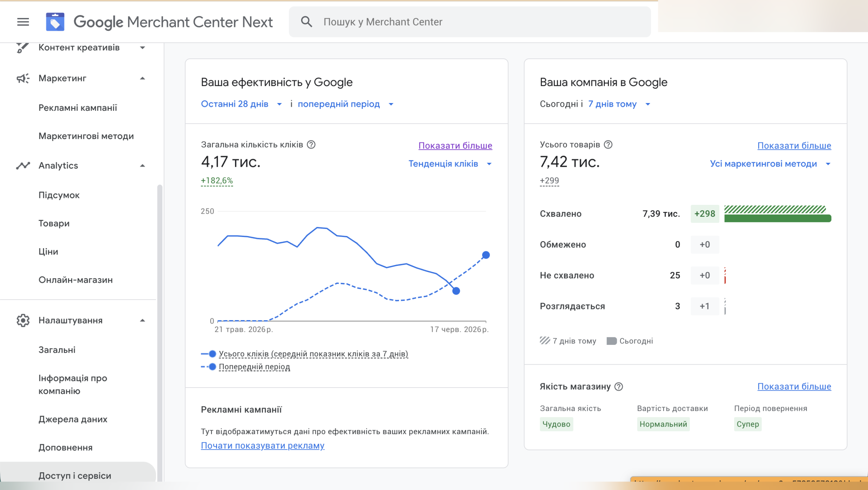Viewport: 868px width, 490px height.
Task: Open the попередній період dropdown
Action: point(346,104)
